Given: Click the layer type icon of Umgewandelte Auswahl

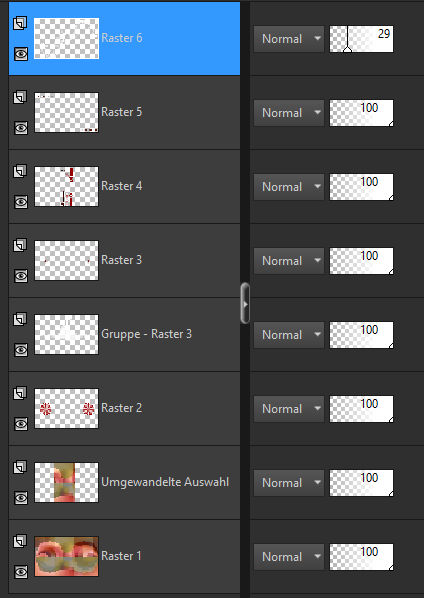Looking at the screenshot, I should [21, 468].
